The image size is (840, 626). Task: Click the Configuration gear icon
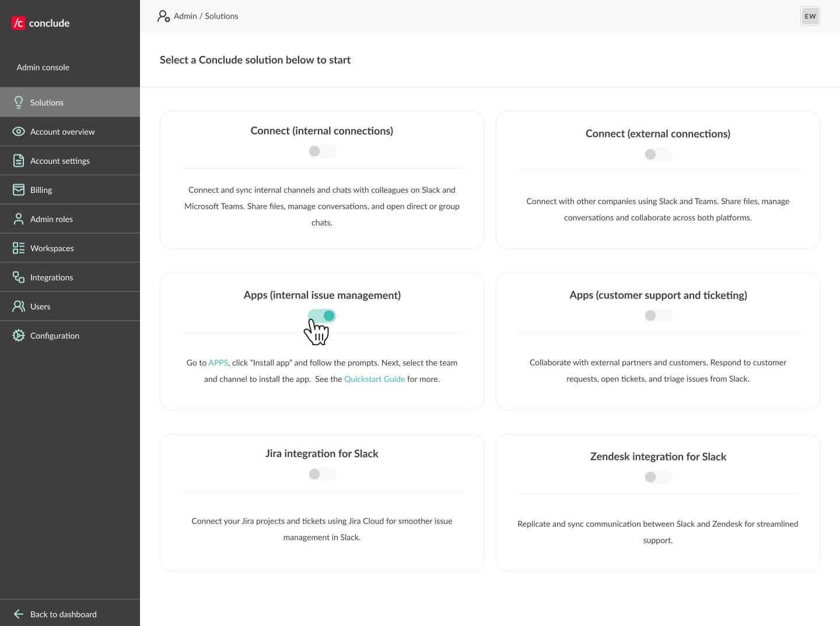[x=19, y=336]
